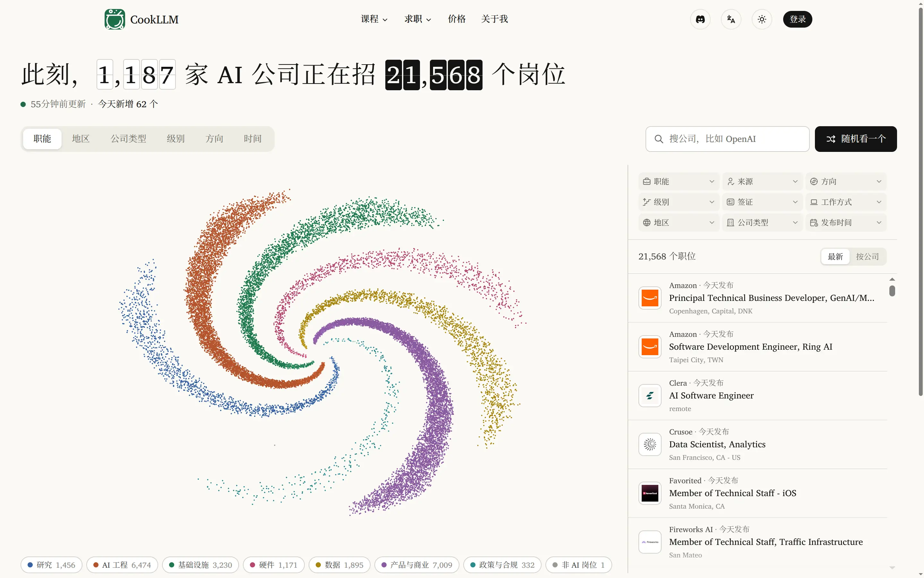924x578 pixels.
Task: Toggle the 非 AI 岗位 legend chip
Action: [579, 565]
